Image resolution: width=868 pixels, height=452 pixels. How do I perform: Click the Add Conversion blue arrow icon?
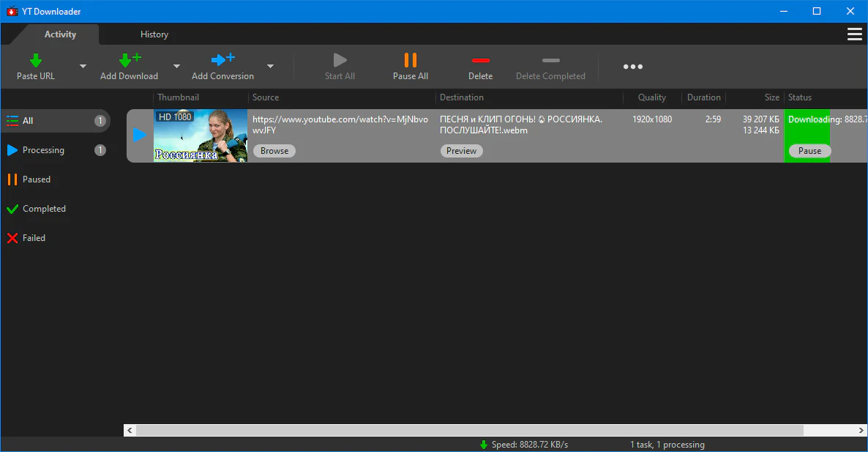point(222,60)
